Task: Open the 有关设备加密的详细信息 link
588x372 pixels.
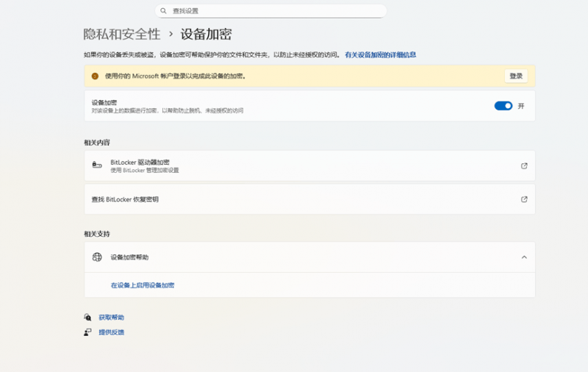Action: (x=381, y=54)
